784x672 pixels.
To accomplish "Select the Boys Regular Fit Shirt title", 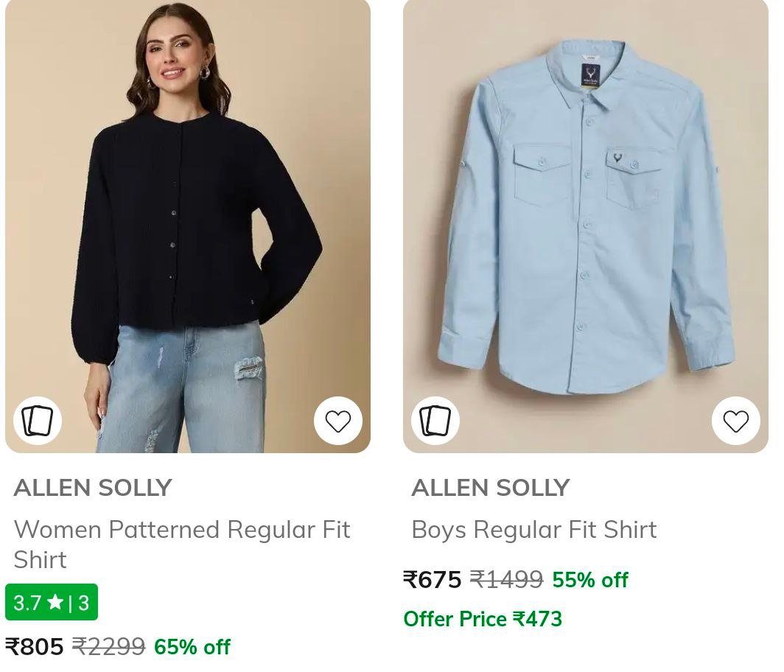I will [533, 530].
